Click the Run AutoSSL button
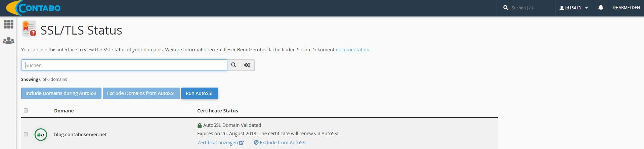 (200, 93)
